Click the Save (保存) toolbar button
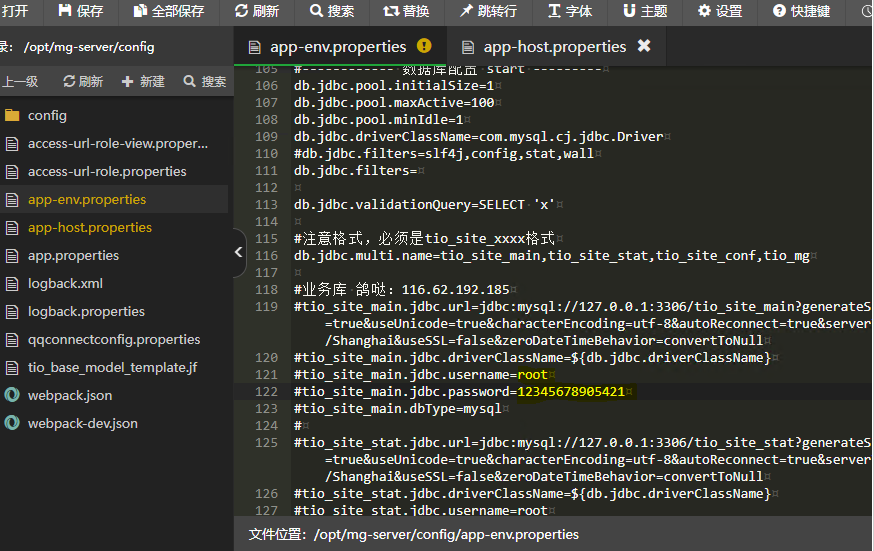The height and width of the screenshot is (551, 874). tap(81, 11)
